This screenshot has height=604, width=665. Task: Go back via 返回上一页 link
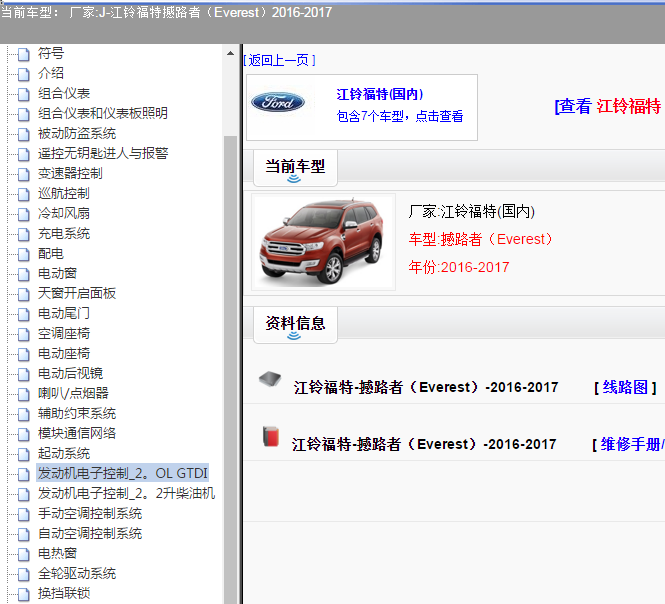pos(279,60)
